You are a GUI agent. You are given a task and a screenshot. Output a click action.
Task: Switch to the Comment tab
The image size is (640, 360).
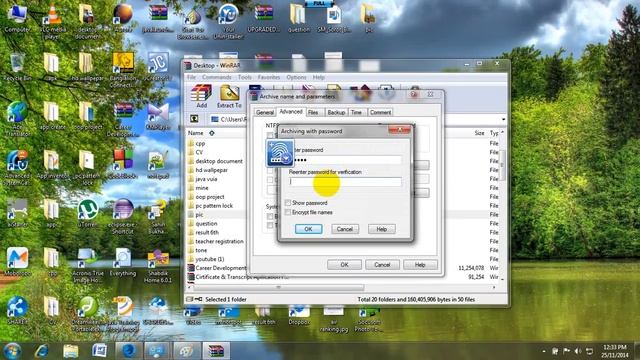coord(380,112)
